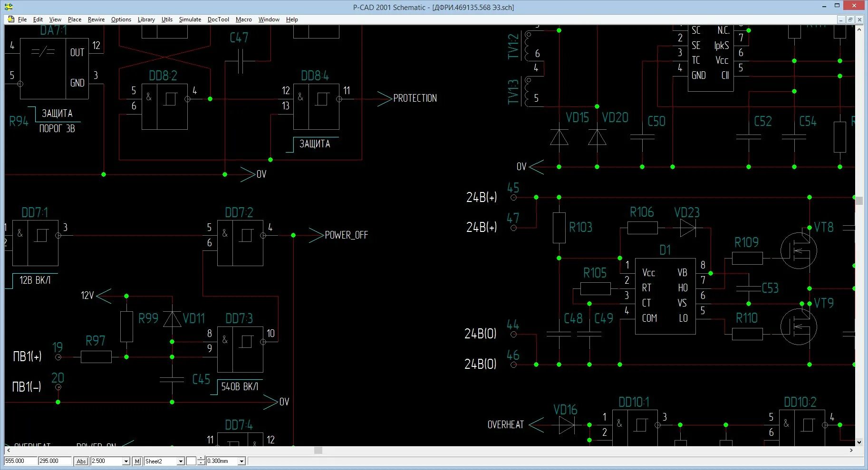Image resolution: width=868 pixels, height=470 pixels.
Task: Click the vertical scrollbar up arrow
Action: tap(859, 29)
